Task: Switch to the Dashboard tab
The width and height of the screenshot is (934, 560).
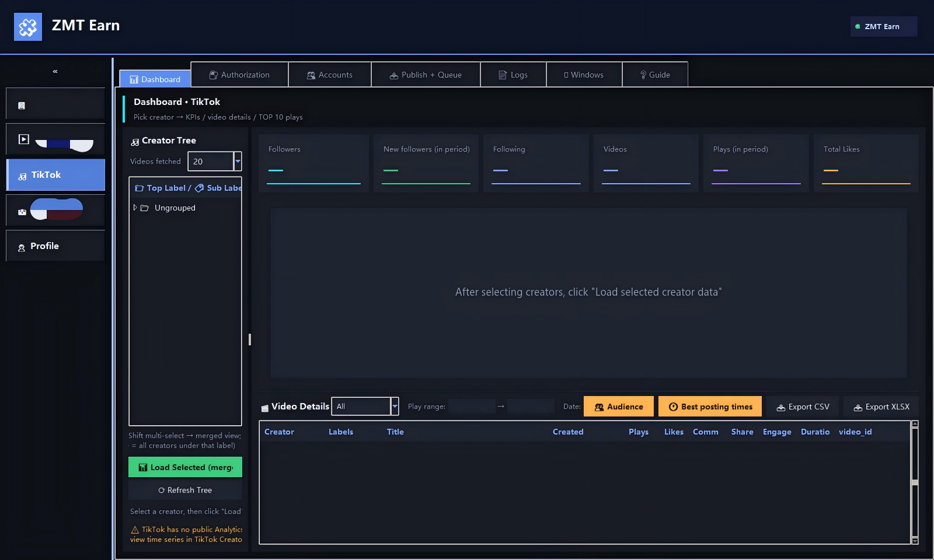Action: coord(155,79)
